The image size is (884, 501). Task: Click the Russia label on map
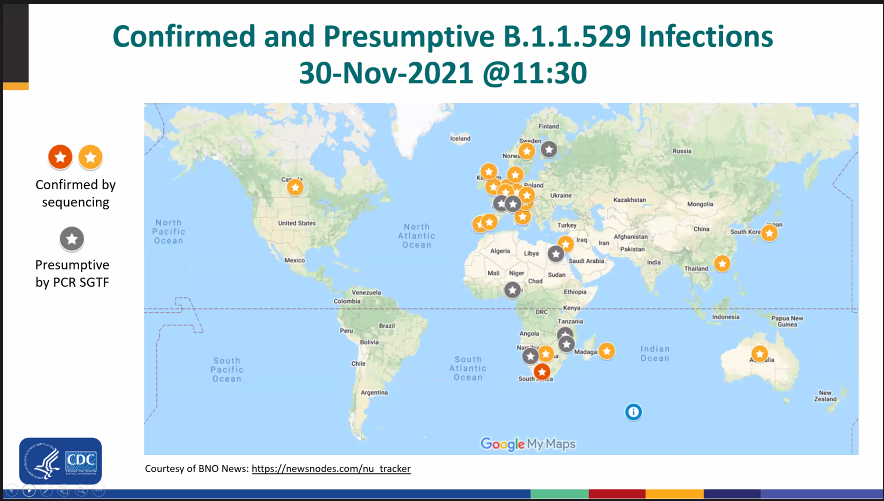(x=682, y=151)
